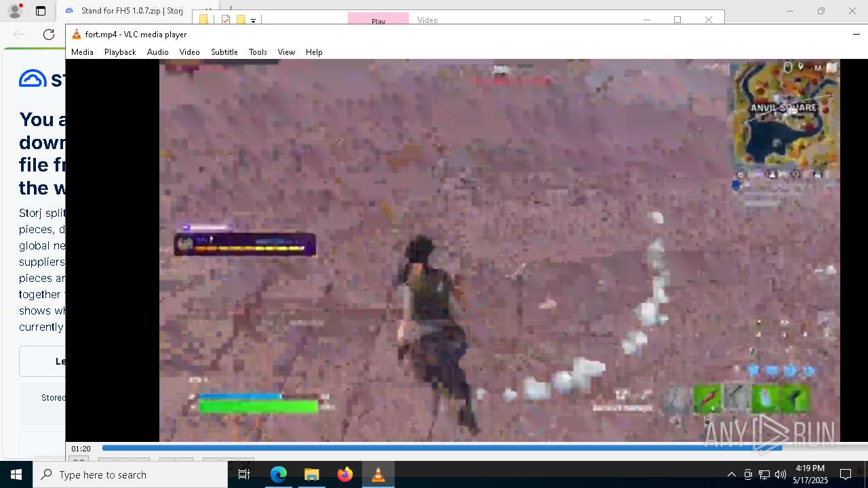Open Task View on the taskbar

[244, 474]
